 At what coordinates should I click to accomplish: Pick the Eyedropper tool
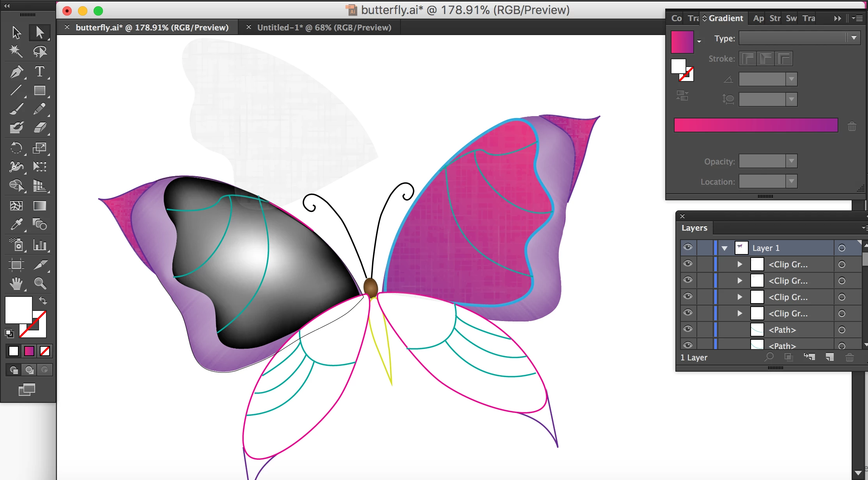click(x=16, y=224)
